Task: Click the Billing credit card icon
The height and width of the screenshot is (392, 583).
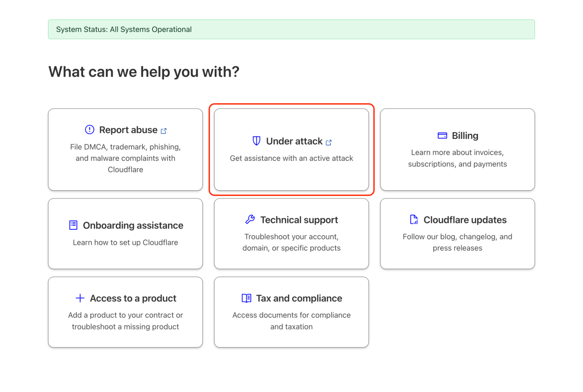Action: pyautogui.click(x=442, y=135)
